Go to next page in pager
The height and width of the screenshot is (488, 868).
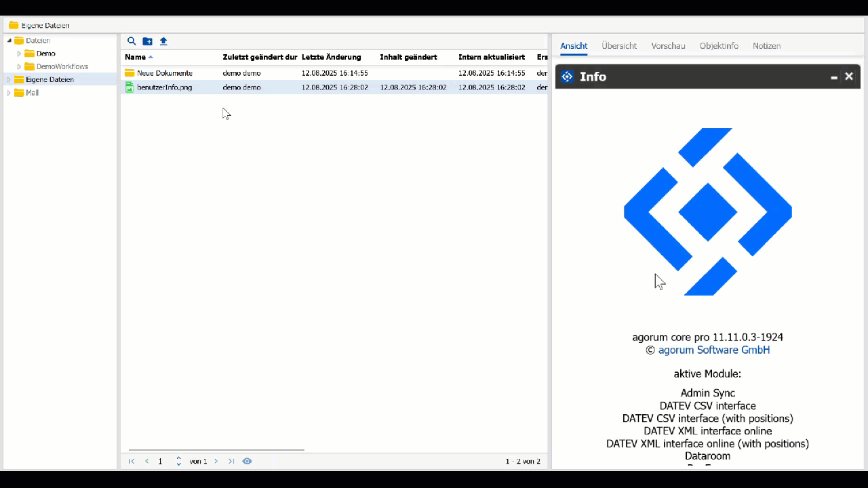[216, 462]
